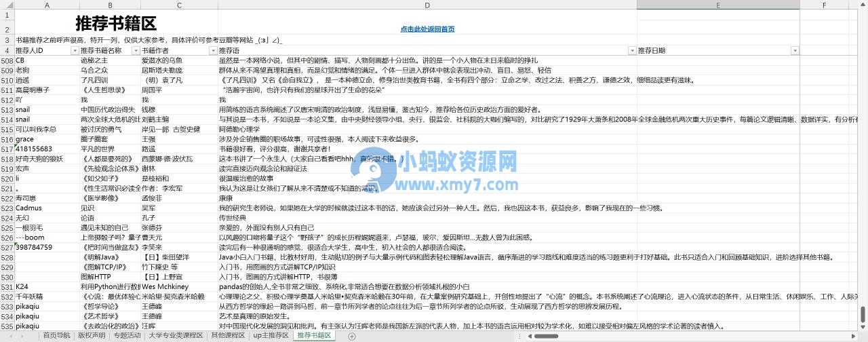Image resolution: width=868 pixels, height=342 pixels.
Task: Select cell containing 遇见未知的自己
Action: [x=110, y=227]
